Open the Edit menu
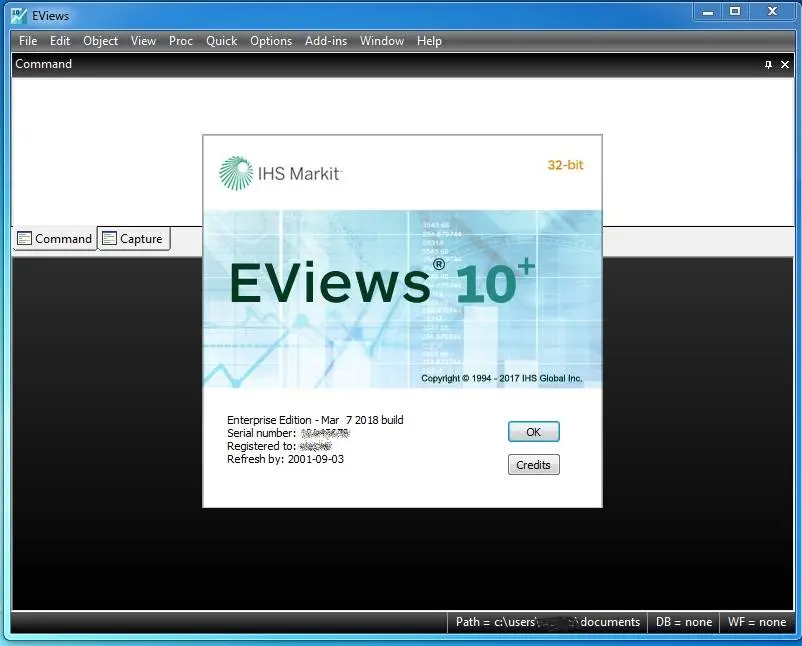This screenshot has width=802, height=646. click(60, 41)
